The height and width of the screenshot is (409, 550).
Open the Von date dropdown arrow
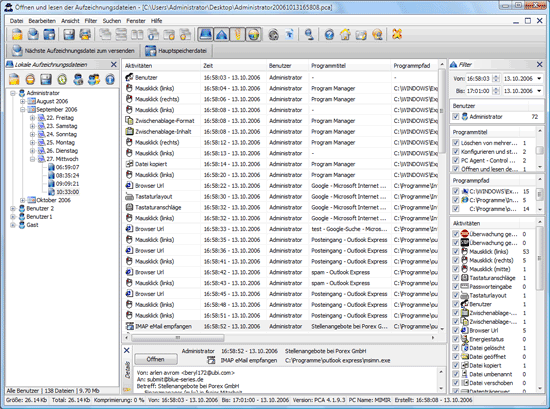click(539, 79)
